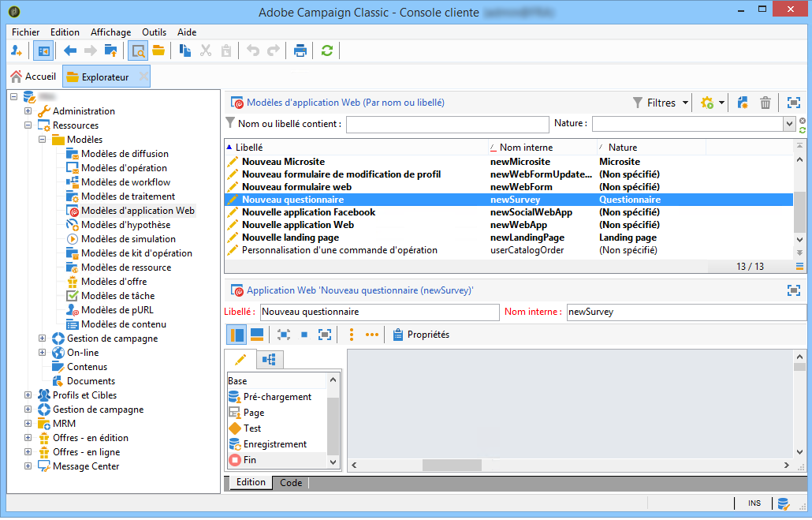812x520 pixels.
Task: Click the Nom ou libellé contient field
Action: click(x=448, y=124)
